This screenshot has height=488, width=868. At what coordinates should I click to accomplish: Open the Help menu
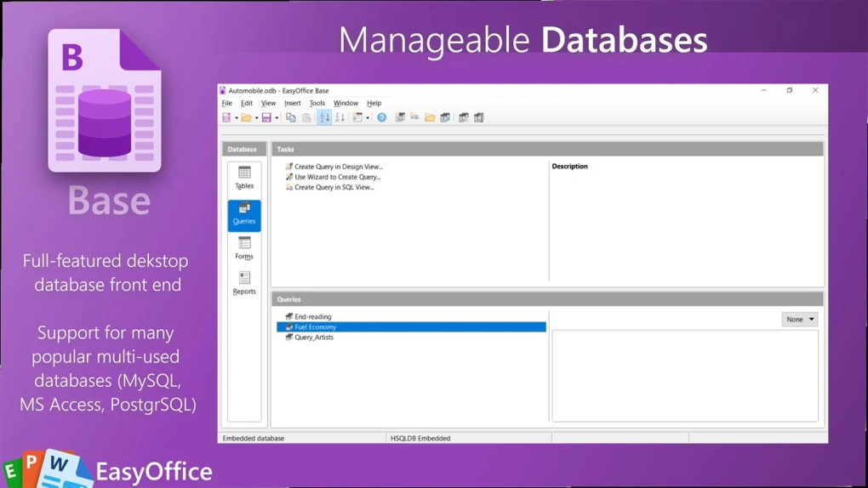(374, 103)
